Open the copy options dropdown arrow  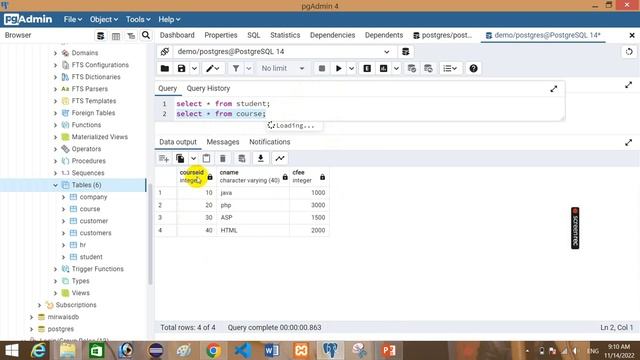coord(193,158)
